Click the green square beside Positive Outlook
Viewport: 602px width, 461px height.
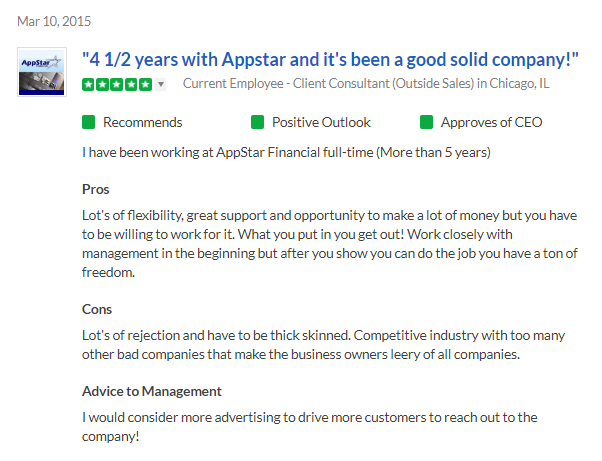pyautogui.click(x=257, y=122)
